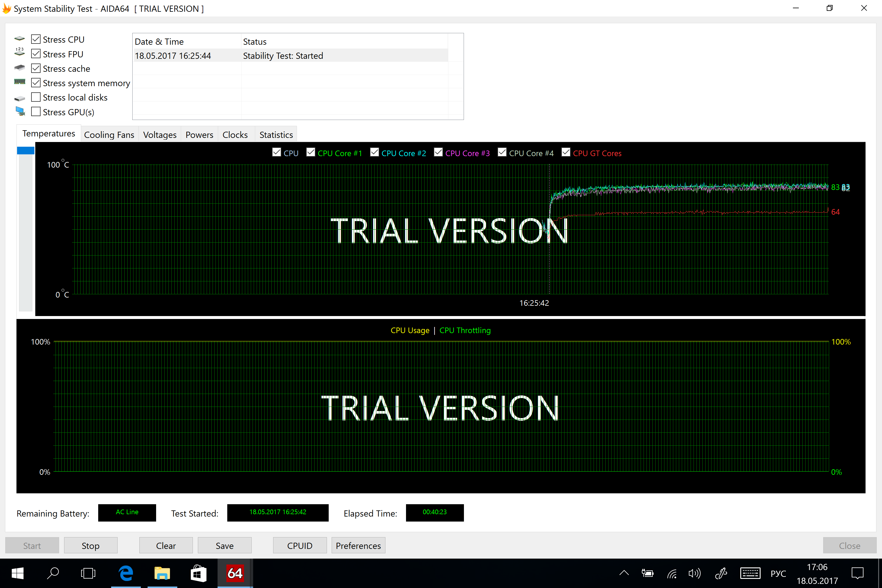Open Task View in the taskbar

pyautogui.click(x=88, y=573)
